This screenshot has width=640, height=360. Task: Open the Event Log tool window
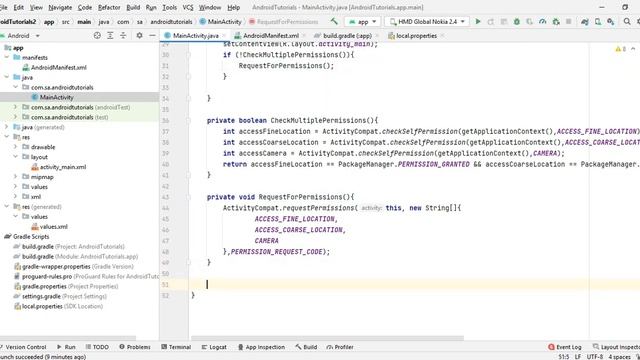565,347
